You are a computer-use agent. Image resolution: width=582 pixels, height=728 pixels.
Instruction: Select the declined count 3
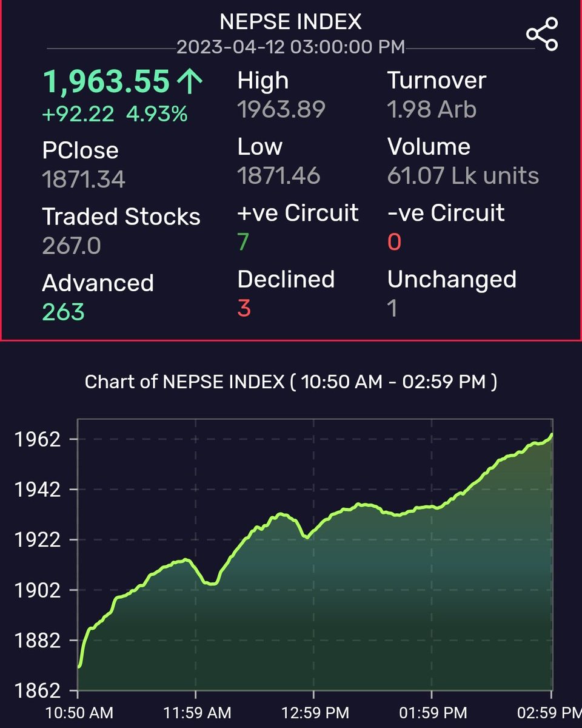point(244,308)
